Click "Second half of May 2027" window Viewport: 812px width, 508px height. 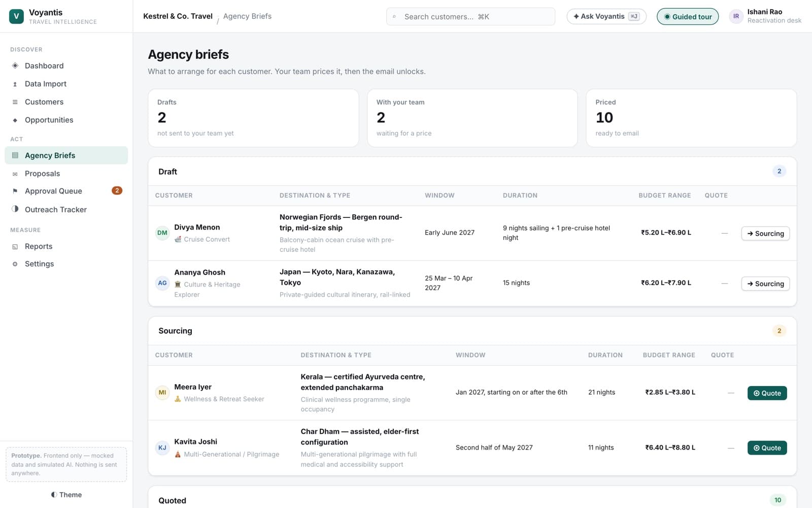click(494, 448)
